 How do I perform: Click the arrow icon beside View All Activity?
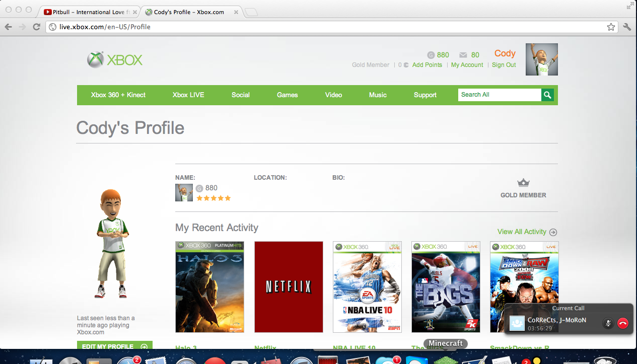point(553,232)
